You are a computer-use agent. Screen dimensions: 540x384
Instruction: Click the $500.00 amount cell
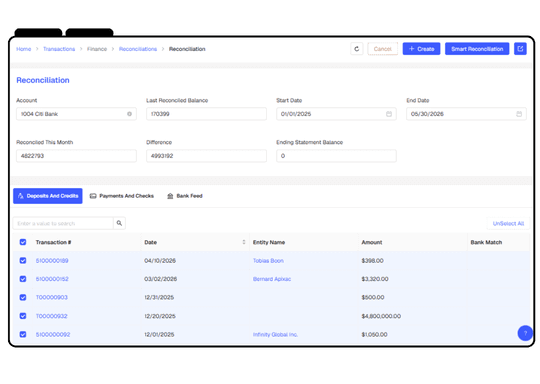point(373,297)
